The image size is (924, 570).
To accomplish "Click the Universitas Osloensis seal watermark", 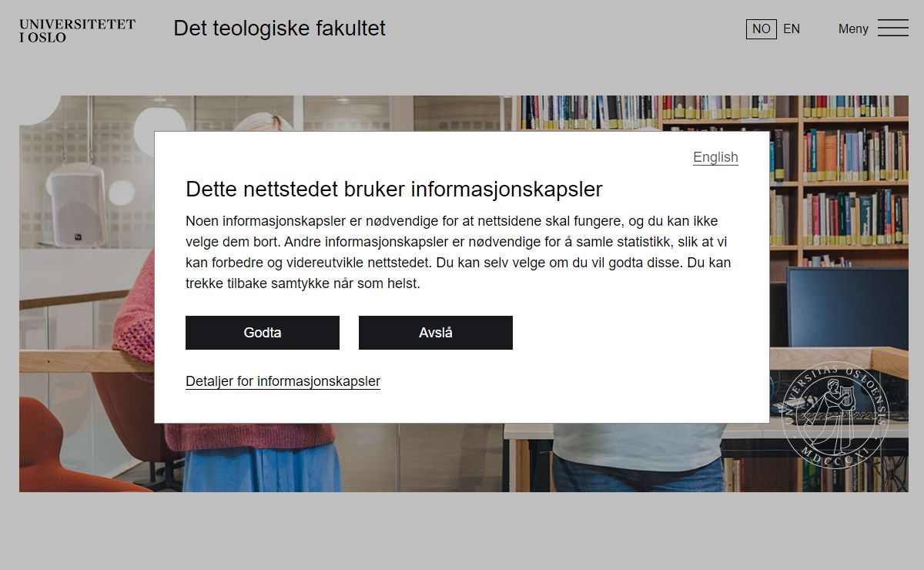I will [835, 411].
